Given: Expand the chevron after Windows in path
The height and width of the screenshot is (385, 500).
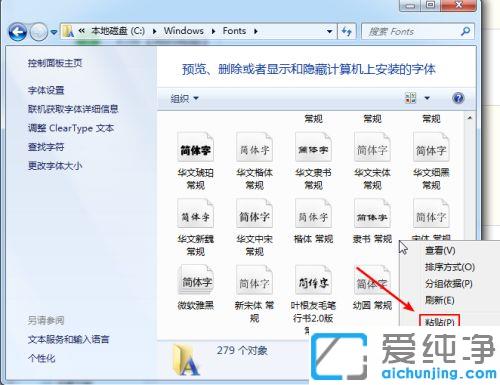Looking at the screenshot, I should click(213, 31).
